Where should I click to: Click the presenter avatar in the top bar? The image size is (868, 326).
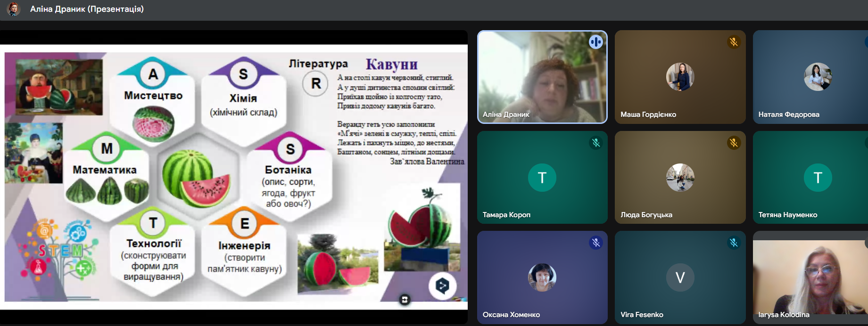pos(14,9)
